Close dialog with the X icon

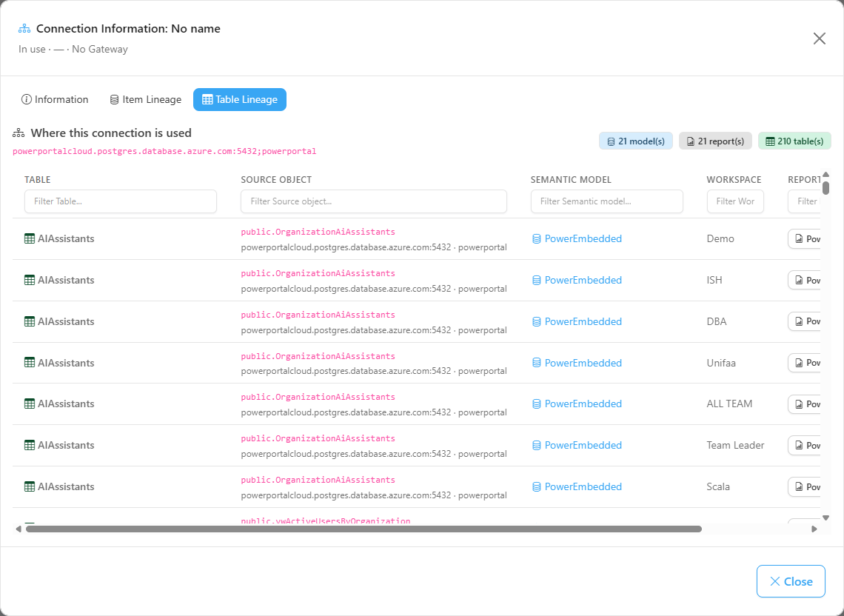820,38
